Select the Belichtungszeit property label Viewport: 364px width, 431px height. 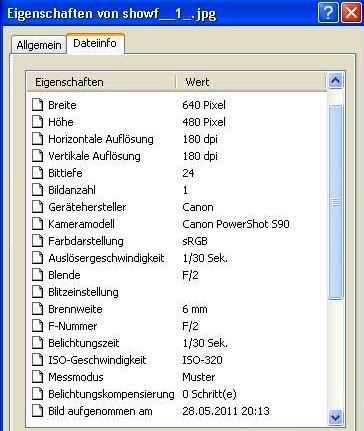point(84,343)
